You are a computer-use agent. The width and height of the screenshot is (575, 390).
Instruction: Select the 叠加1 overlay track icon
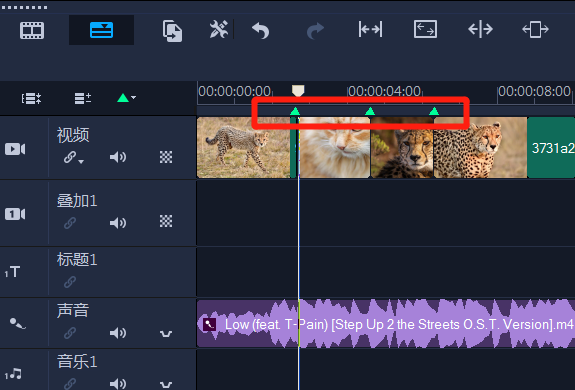pyautogui.click(x=15, y=214)
